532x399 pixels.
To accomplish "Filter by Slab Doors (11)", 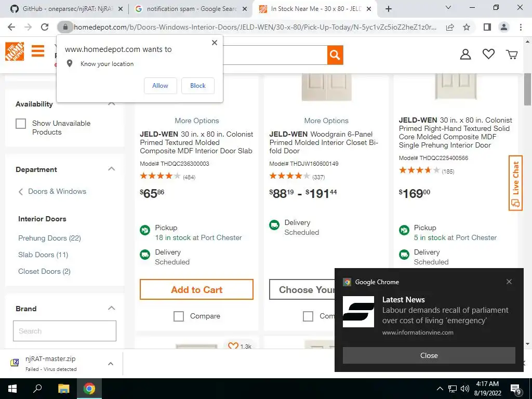I will click(43, 255).
